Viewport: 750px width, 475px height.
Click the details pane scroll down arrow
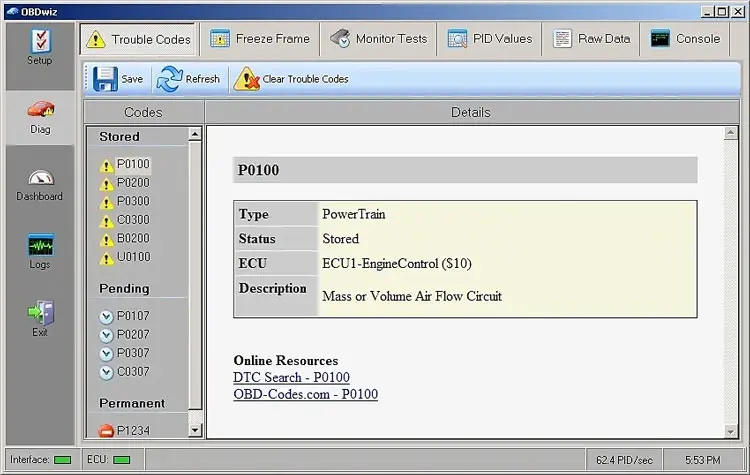tap(730, 431)
